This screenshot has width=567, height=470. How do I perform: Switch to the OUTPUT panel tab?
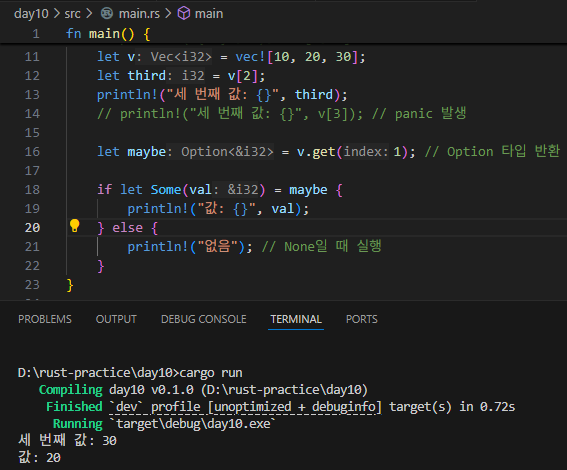pos(116,319)
